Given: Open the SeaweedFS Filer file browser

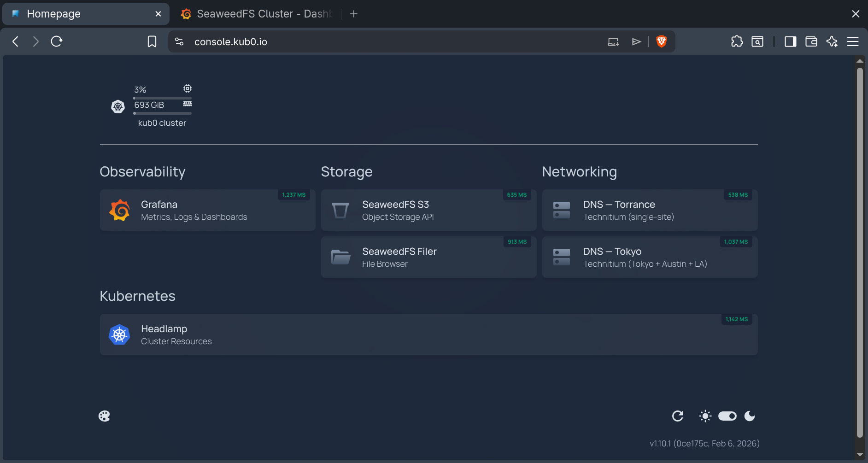Looking at the screenshot, I should coord(428,257).
